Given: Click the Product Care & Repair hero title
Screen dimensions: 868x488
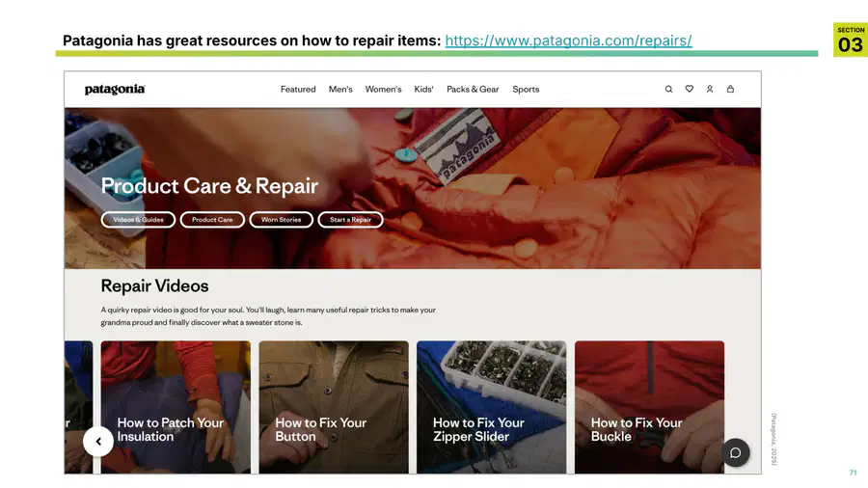Looking at the screenshot, I should pyautogui.click(x=209, y=186).
